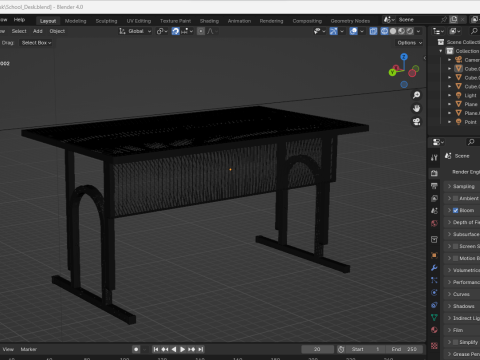480x360 pixels.
Task: Toggle proportional editing button
Action: (x=201, y=31)
